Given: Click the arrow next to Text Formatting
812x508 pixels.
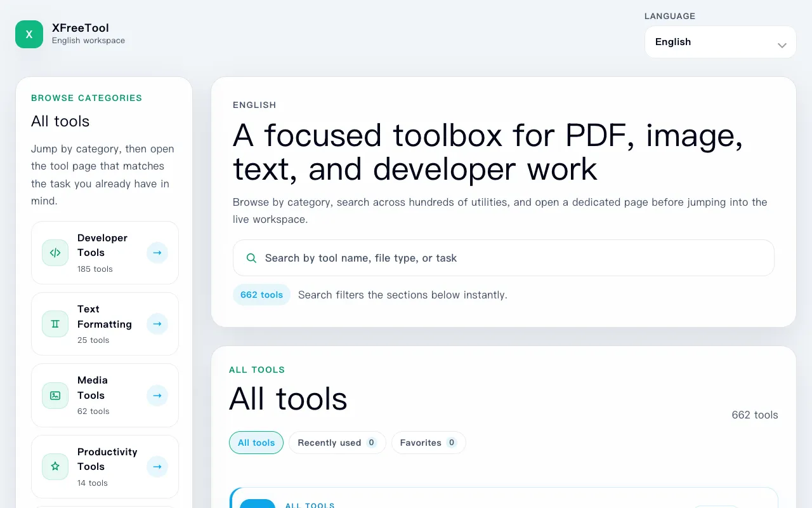Looking at the screenshot, I should [157, 324].
